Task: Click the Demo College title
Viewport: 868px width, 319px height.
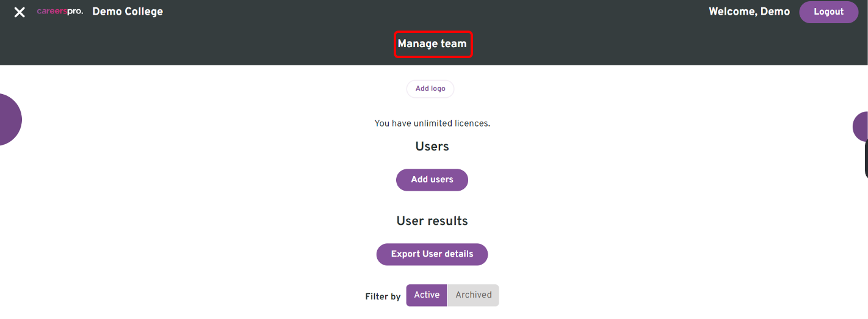Action: (x=128, y=12)
